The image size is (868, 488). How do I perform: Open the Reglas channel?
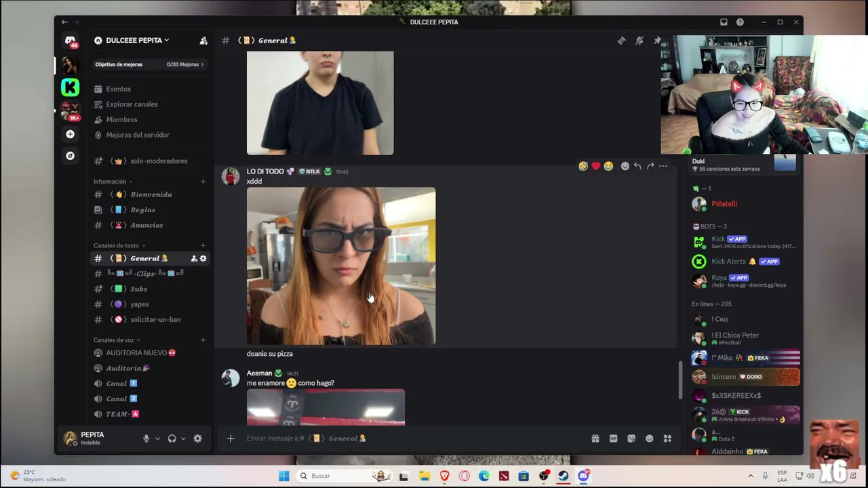click(x=149, y=210)
